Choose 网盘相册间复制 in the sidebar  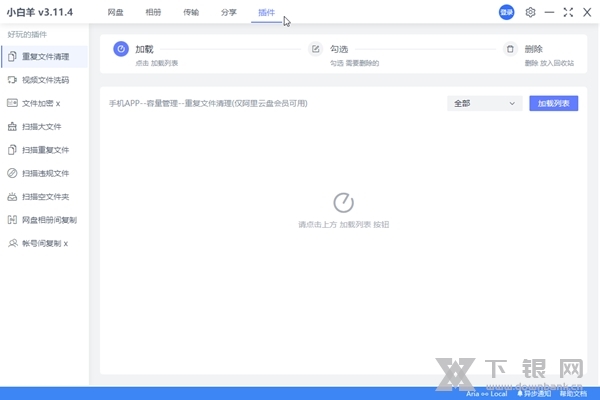[45, 220]
